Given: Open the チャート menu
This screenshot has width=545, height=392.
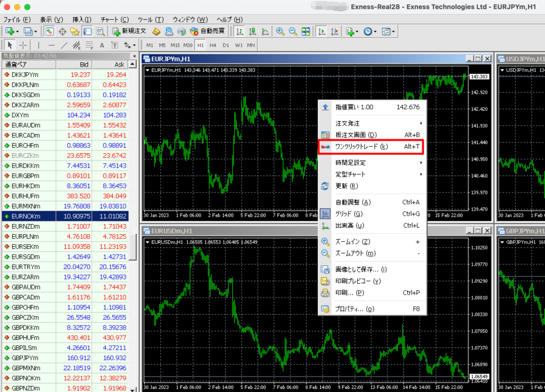Looking at the screenshot, I should tap(115, 20).
